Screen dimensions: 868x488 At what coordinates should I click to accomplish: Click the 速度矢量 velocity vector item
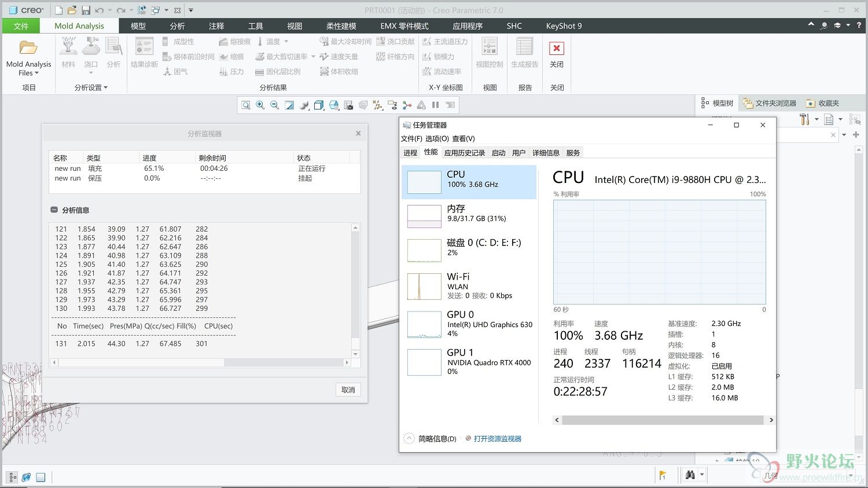339,57
